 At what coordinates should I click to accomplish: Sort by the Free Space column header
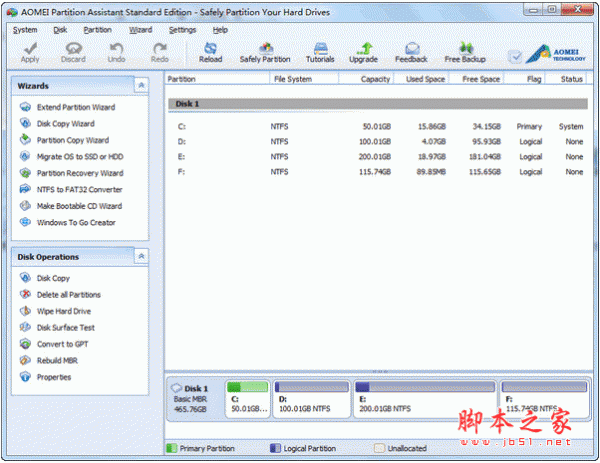476,79
